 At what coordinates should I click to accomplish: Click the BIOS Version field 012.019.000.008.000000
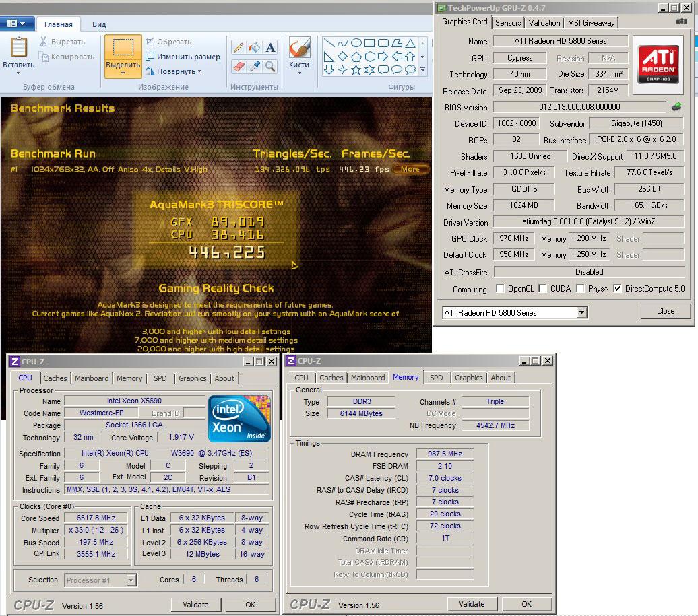[579, 107]
